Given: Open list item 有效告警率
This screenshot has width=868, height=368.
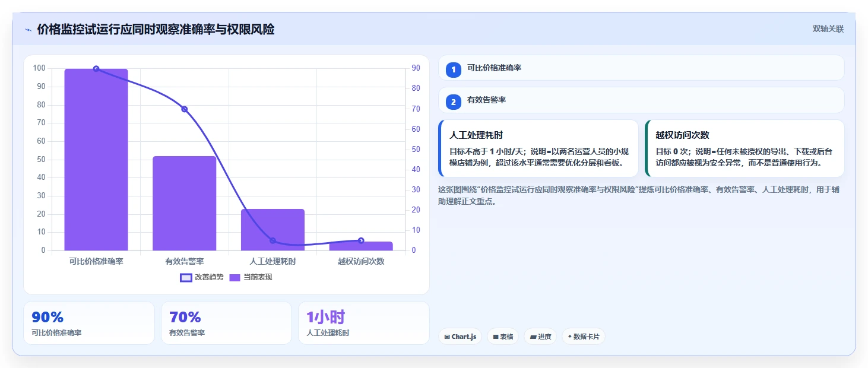Looking at the screenshot, I should (x=641, y=100).
